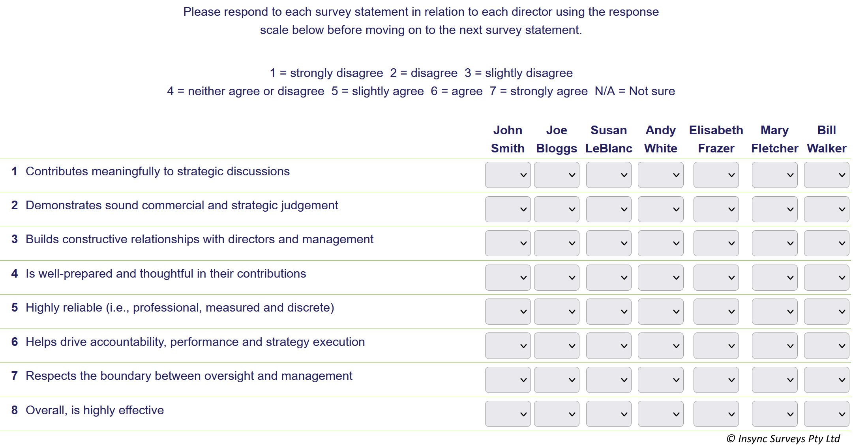Viewport: 868px width, 447px height.
Task: Rate Bill Walker on overall effectiveness
Action: pyautogui.click(x=827, y=413)
